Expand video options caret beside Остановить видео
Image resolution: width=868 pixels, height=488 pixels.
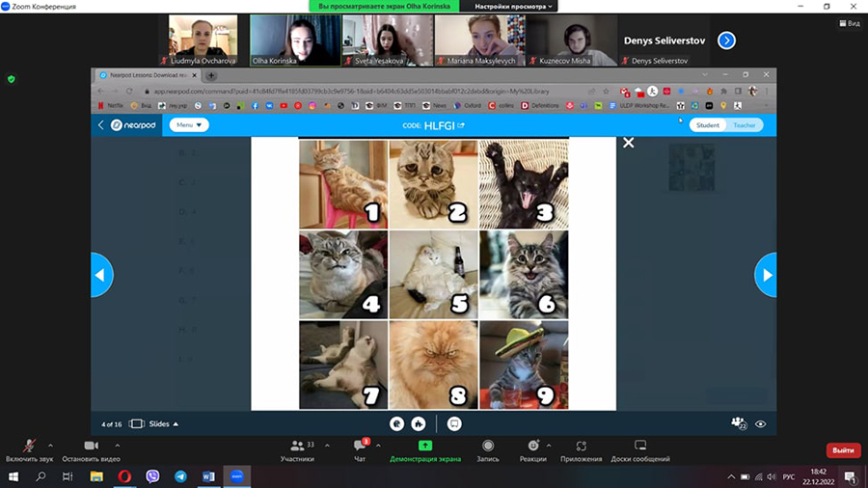(118, 446)
